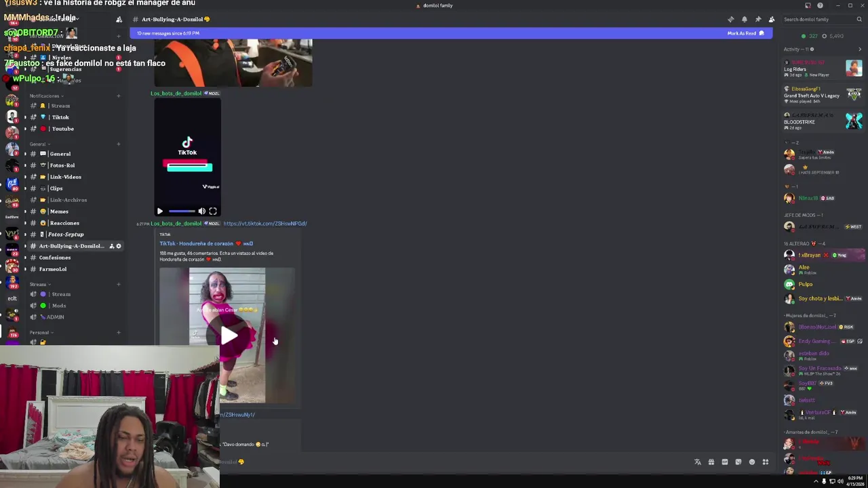Open Grand Theft Auto V Legacy activity card
868x488 pixels.
click(823, 95)
